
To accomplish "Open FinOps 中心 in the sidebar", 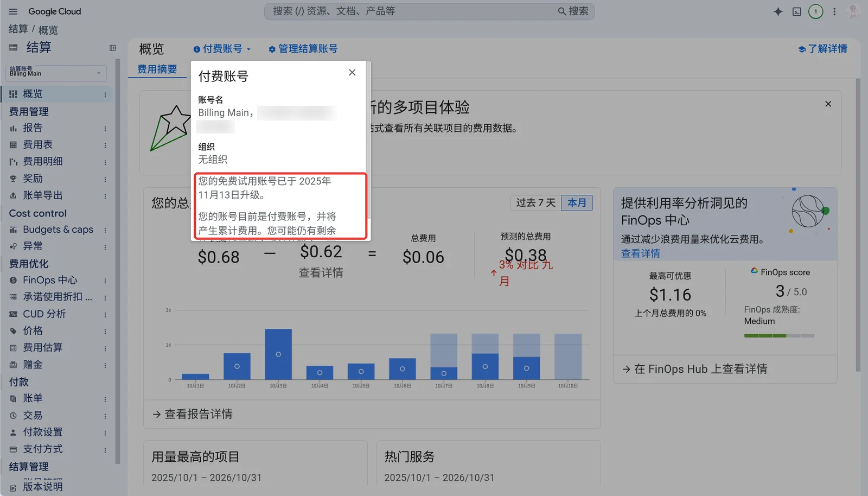I will pyautogui.click(x=50, y=280).
